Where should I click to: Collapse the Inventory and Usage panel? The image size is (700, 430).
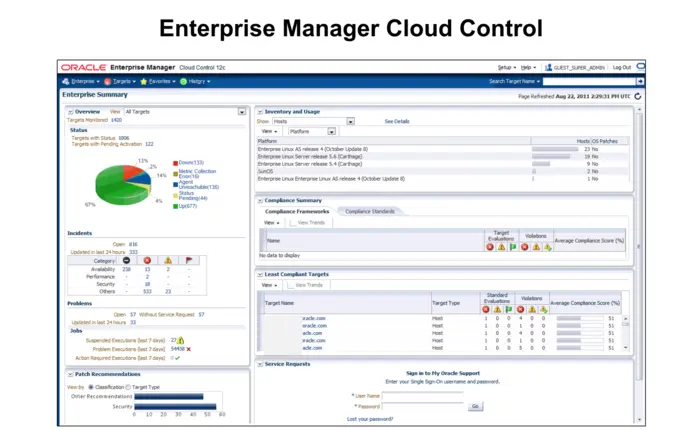coord(260,112)
